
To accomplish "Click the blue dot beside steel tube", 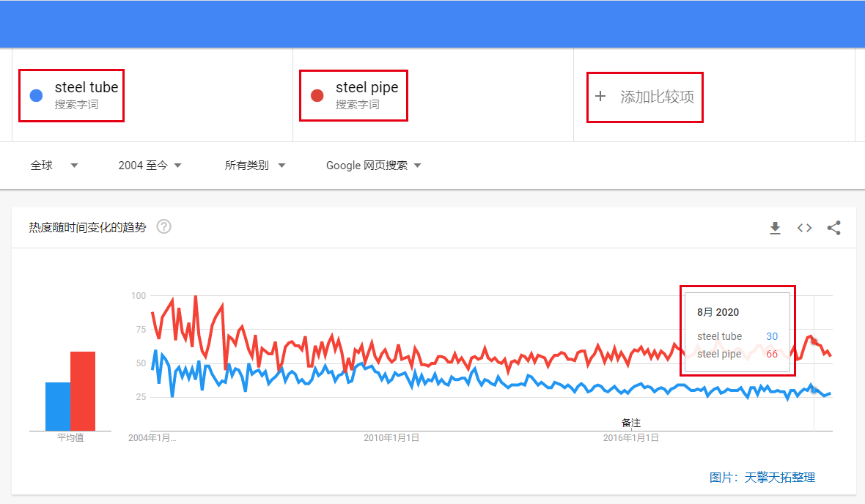I will pyautogui.click(x=37, y=95).
